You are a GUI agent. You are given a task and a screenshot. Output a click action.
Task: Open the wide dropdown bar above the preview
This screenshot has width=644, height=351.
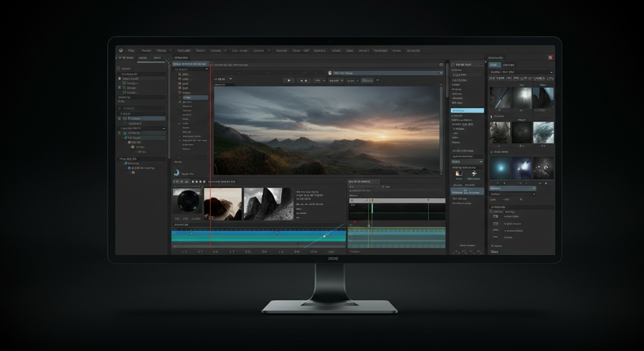pyautogui.click(x=385, y=73)
